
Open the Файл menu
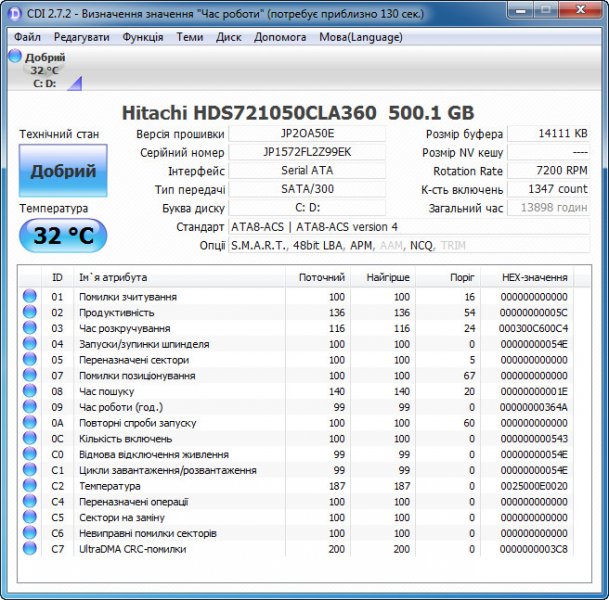[x=27, y=37]
